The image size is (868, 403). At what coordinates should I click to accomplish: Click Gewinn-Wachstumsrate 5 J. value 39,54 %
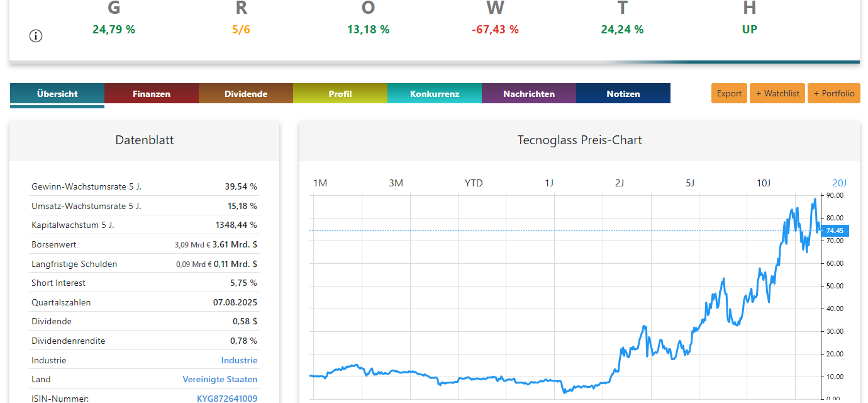(x=241, y=187)
